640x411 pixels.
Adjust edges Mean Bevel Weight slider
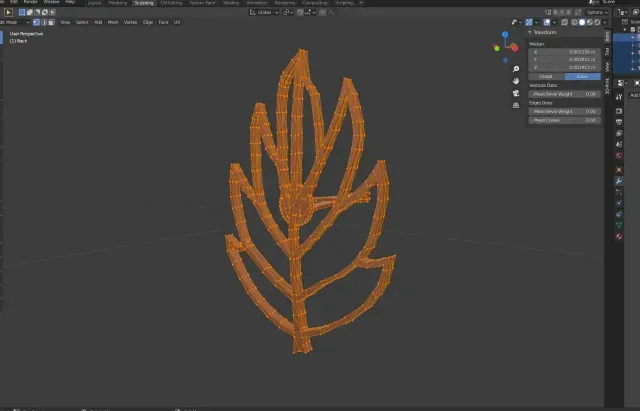click(564, 111)
